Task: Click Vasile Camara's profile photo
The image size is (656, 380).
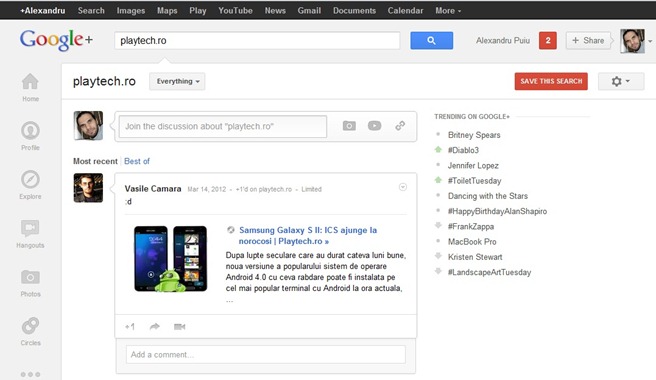Action: point(88,188)
